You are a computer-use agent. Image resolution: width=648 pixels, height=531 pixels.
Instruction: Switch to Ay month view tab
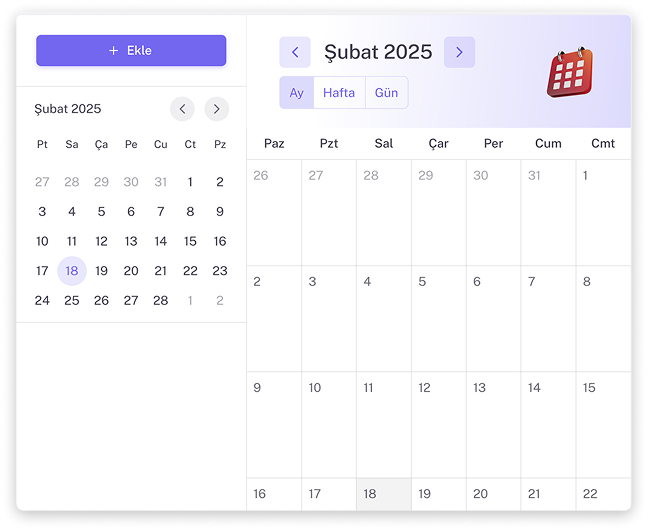297,93
